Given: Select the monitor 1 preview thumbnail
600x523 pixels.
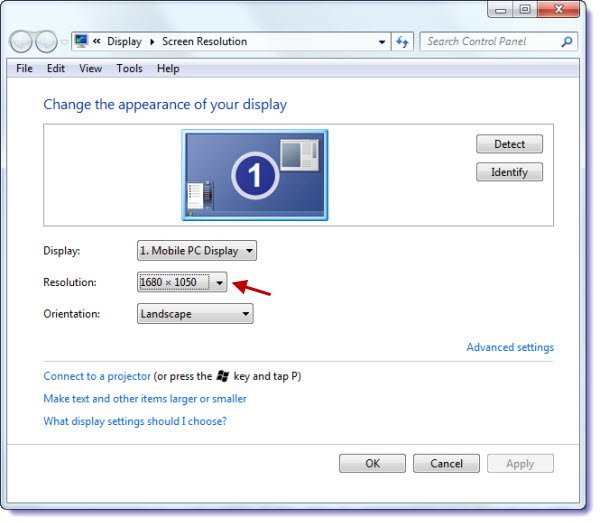Looking at the screenshot, I should 255,175.
